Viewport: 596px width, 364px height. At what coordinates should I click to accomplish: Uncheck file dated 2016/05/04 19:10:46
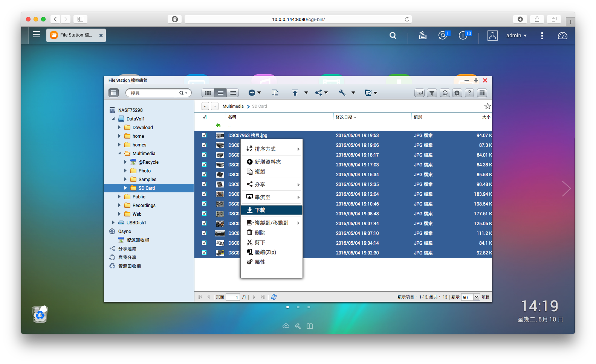204,204
